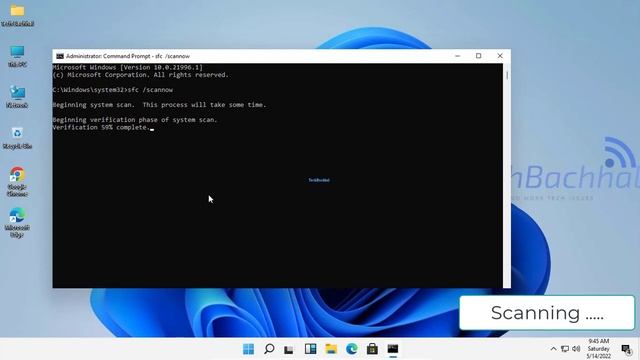Open Microsoft Store from the taskbar
Image resolution: width=640 pixels, height=360 pixels.
tap(372, 349)
